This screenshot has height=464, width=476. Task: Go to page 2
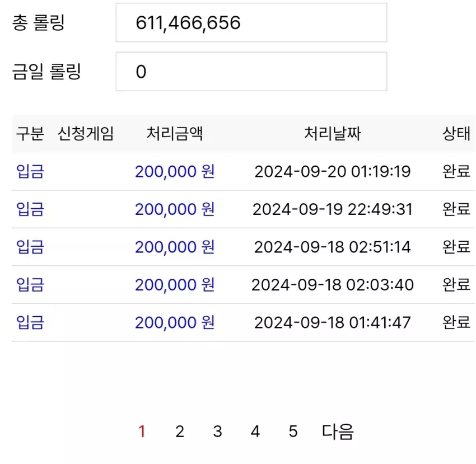point(180,432)
